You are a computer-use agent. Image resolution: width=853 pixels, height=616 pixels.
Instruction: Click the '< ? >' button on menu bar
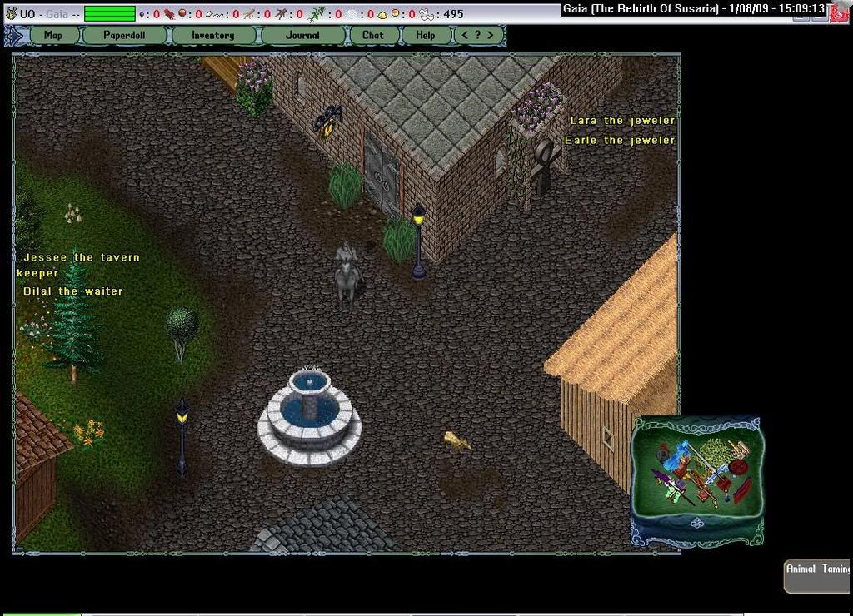477,35
